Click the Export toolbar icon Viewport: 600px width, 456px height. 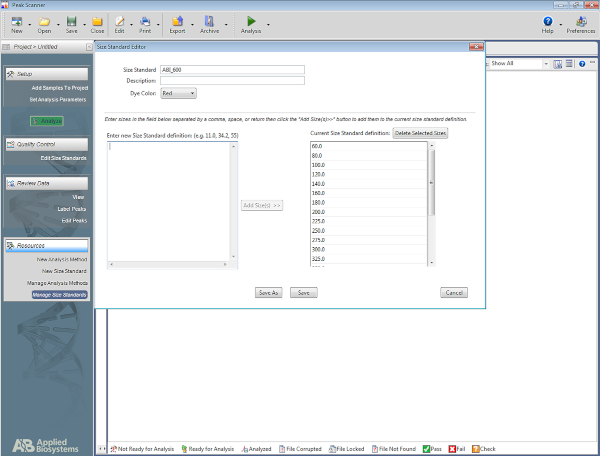coord(177,21)
